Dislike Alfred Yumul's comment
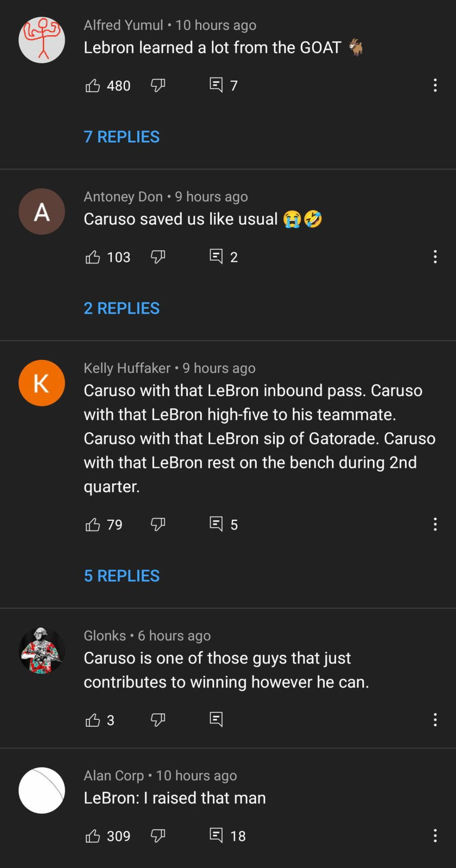 point(158,86)
